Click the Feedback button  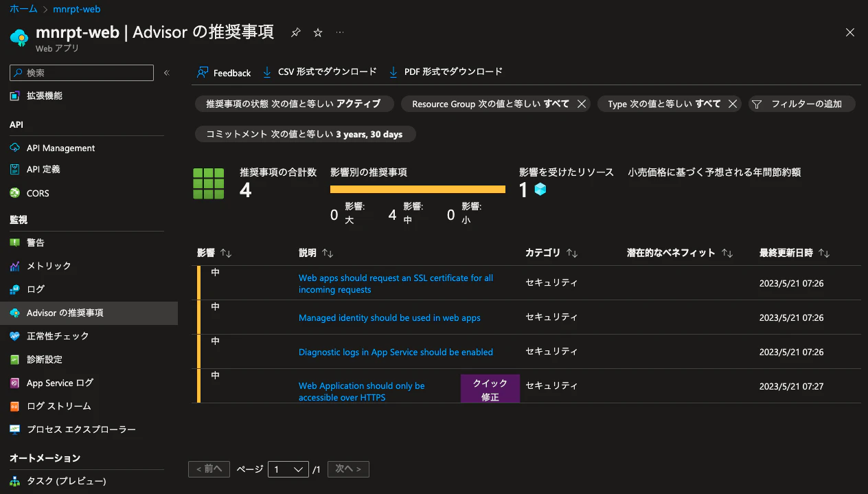[224, 72]
